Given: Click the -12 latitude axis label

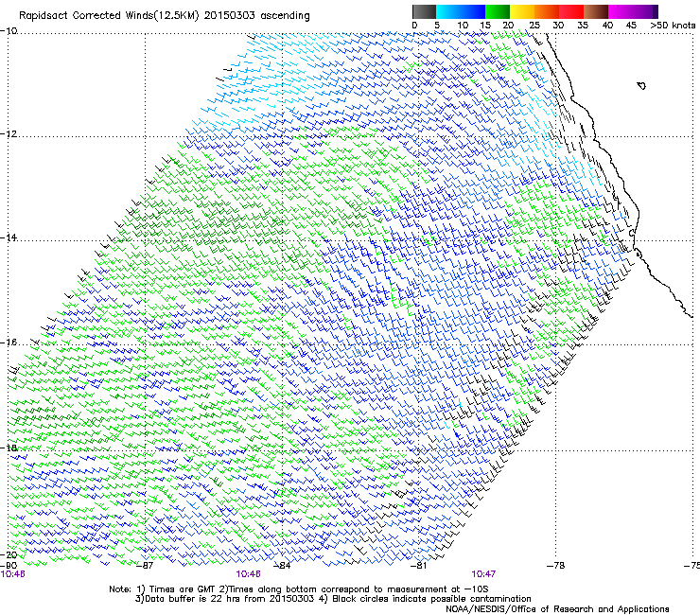Looking at the screenshot, I should click(x=9, y=134).
